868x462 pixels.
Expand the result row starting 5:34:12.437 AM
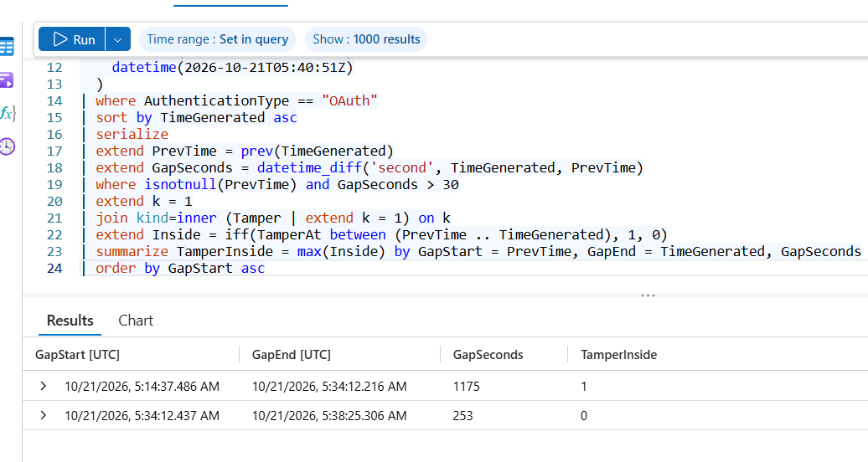pos(44,415)
